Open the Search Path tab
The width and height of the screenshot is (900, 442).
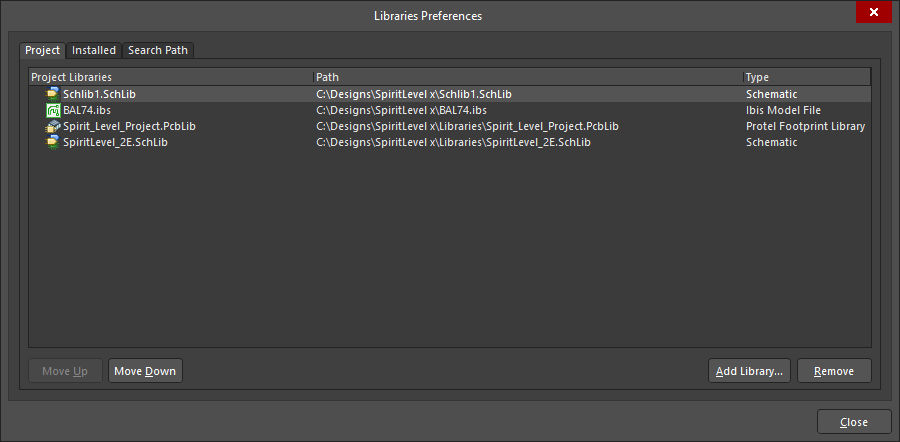(x=158, y=51)
